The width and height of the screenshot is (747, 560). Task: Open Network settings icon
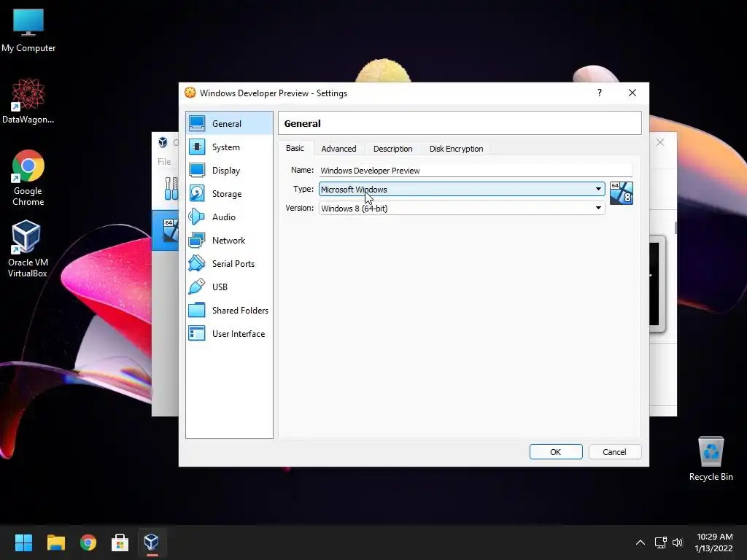[x=197, y=240]
